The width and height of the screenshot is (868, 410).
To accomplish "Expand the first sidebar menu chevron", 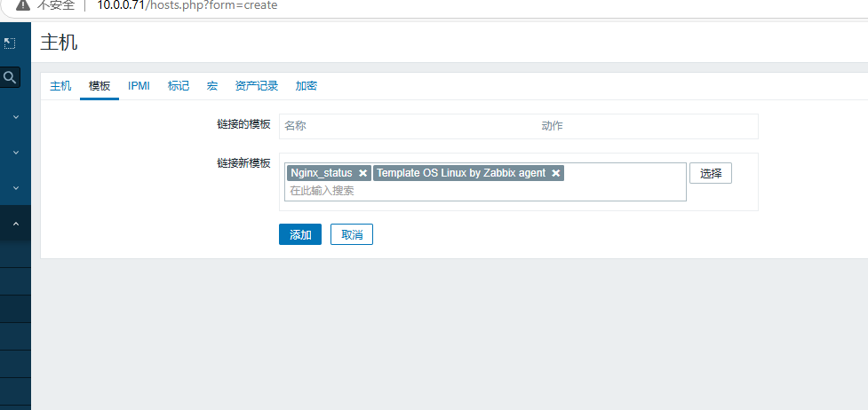I will pyautogui.click(x=15, y=117).
